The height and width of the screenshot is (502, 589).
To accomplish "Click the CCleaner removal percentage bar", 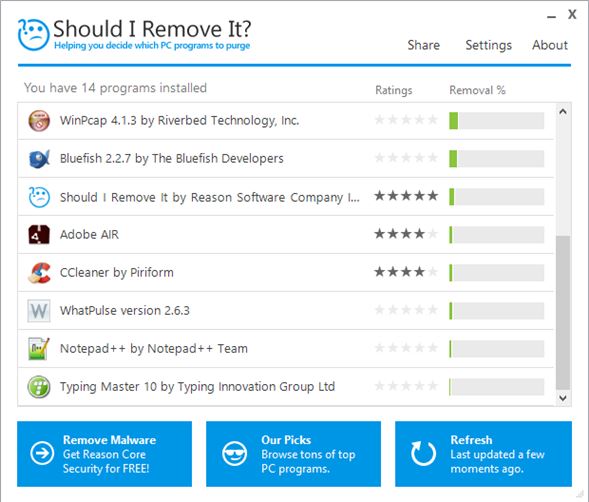I will [496, 273].
